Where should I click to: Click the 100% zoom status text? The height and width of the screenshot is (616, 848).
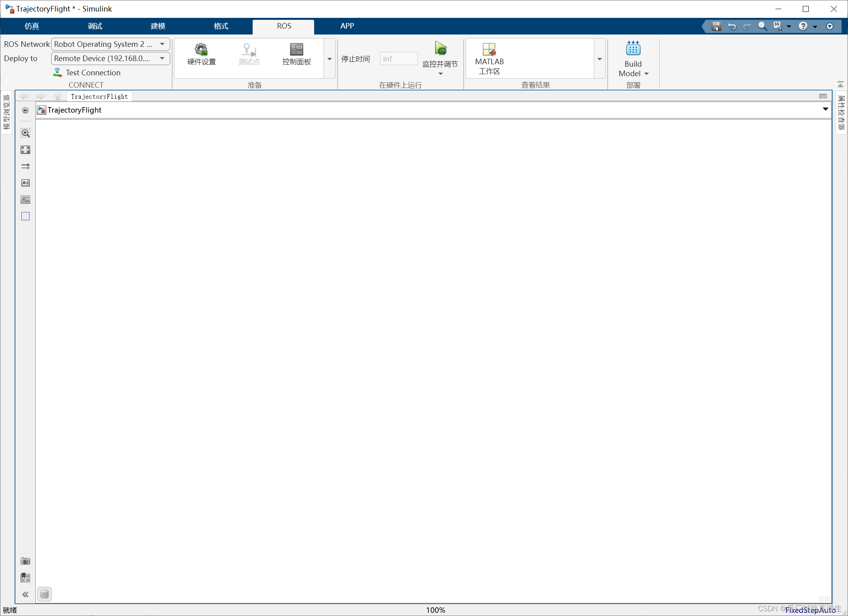pos(436,610)
